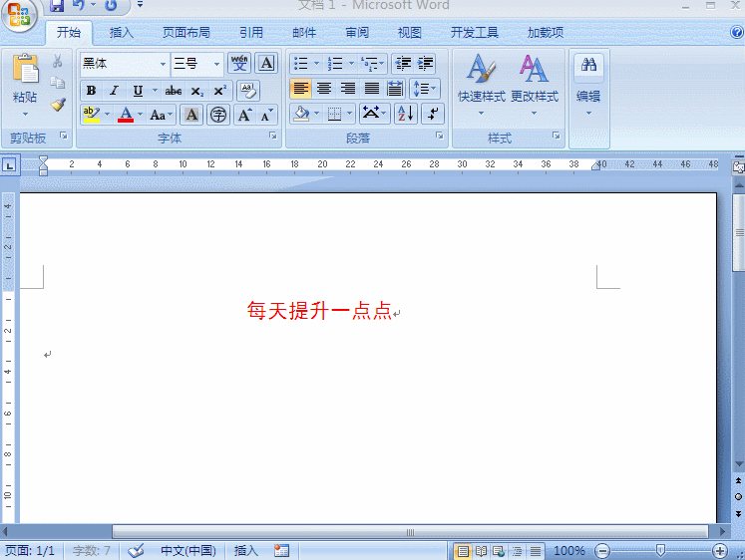Apply yellow text highlight color
This screenshot has width=745, height=560.
click(91, 115)
